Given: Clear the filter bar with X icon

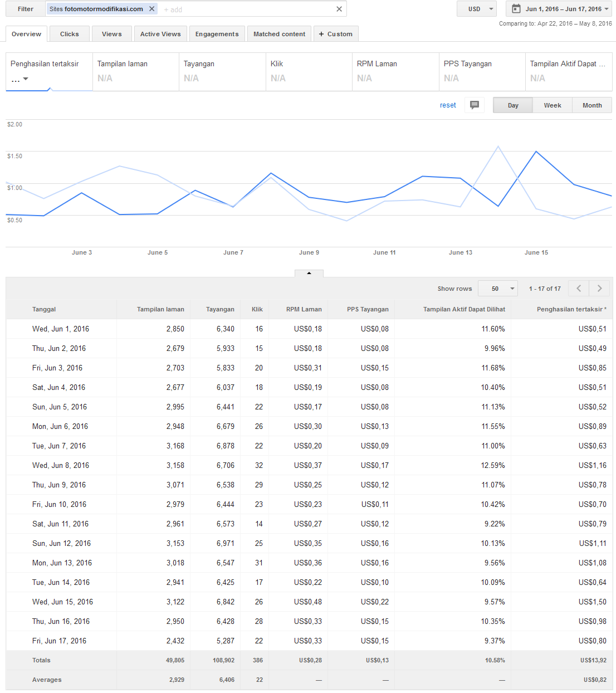Looking at the screenshot, I should coord(339,9).
